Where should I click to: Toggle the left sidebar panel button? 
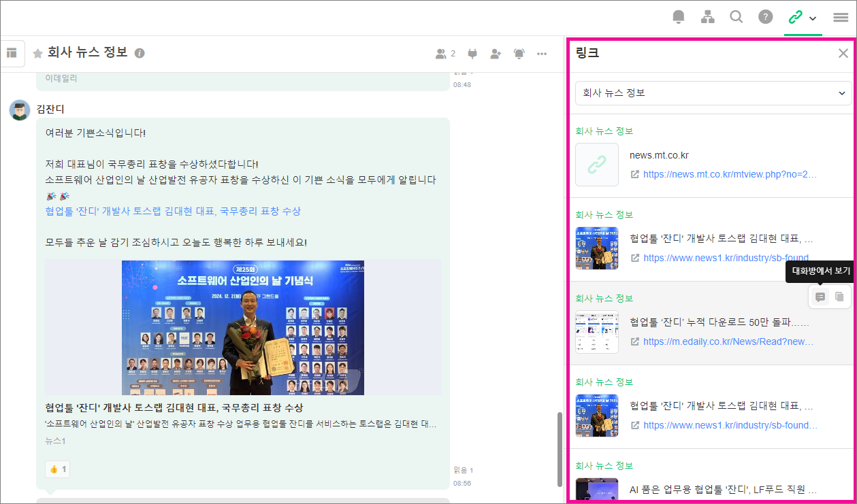pyautogui.click(x=12, y=53)
